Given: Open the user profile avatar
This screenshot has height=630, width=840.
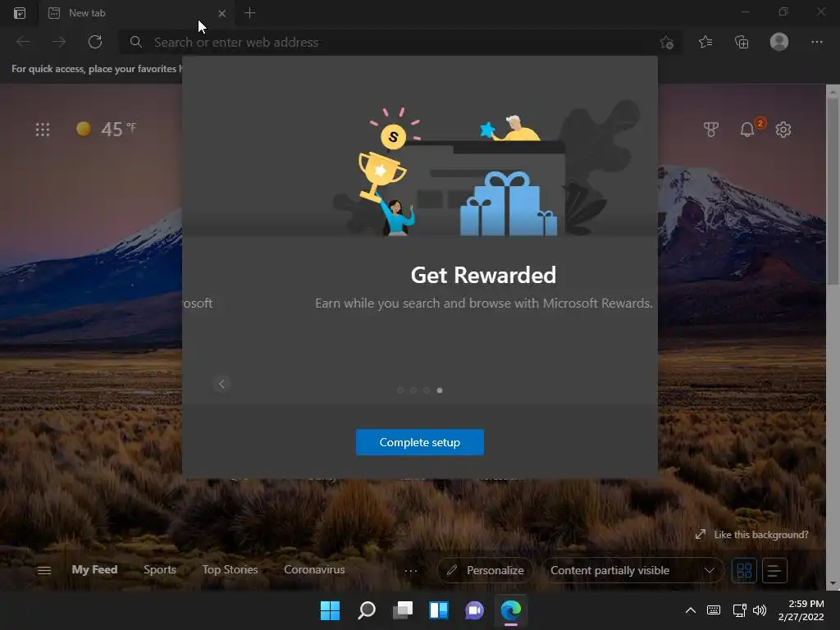Looking at the screenshot, I should [779, 42].
